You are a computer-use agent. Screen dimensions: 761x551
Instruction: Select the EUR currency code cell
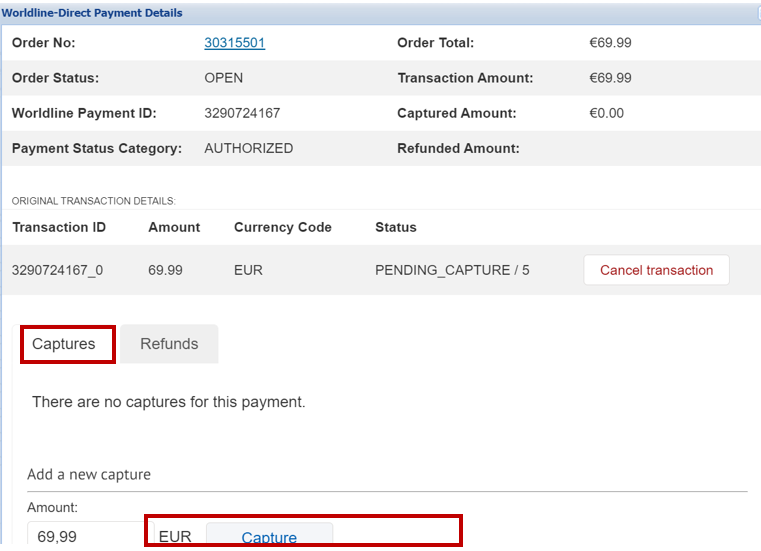tap(248, 270)
